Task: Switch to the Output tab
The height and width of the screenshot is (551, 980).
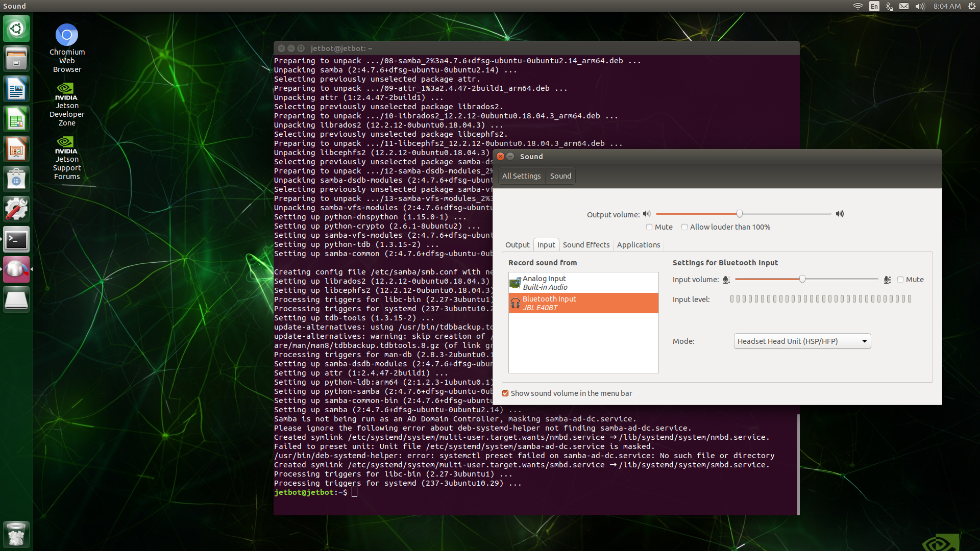Action: coord(517,245)
